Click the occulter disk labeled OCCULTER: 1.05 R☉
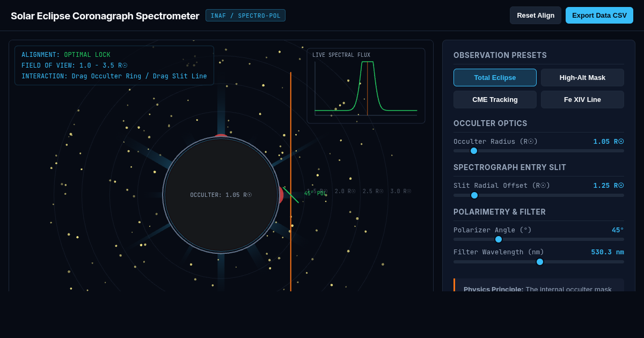 pyautogui.click(x=221, y=195)
